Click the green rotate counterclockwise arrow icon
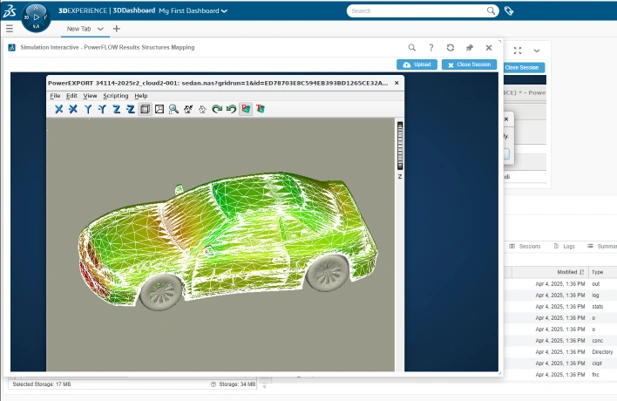The height and width of the screenshot is (401, 617). (x=231, y=109)
